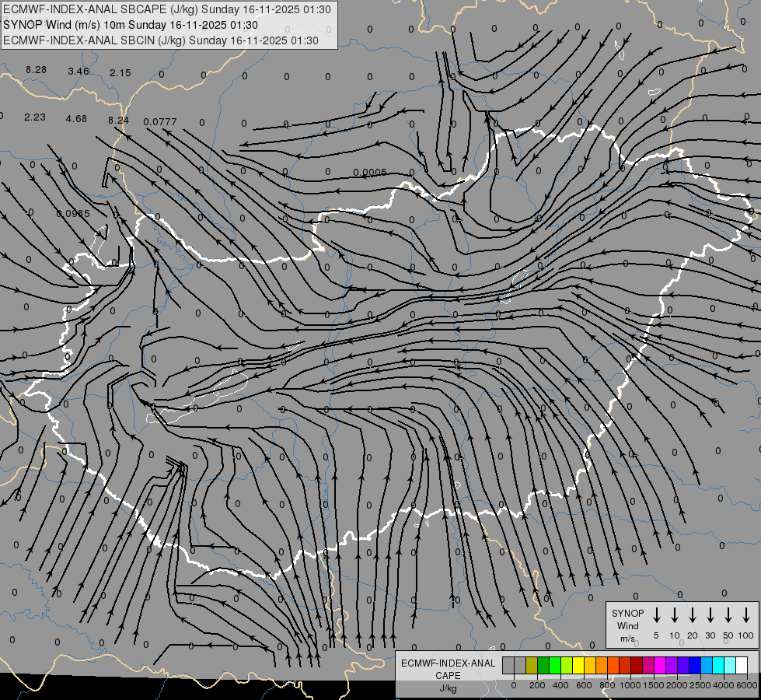
Task: Click the 30 label in the wind legend
Action: [710, 635]
